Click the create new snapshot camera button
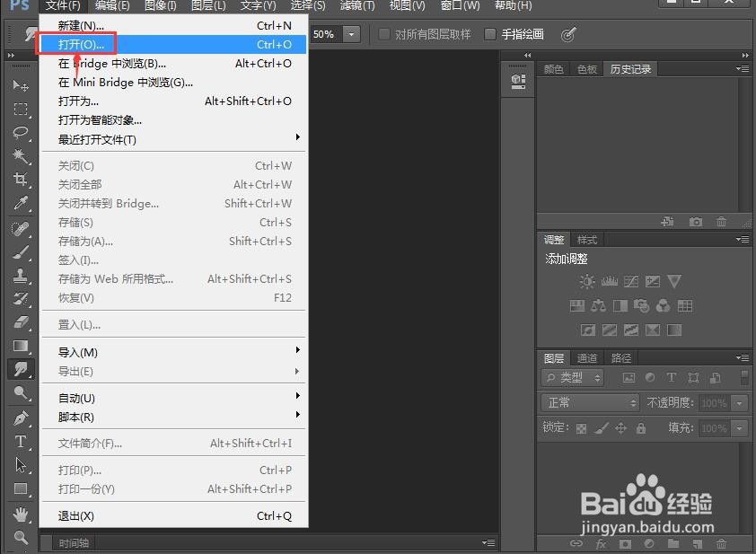 click(696, 222)
